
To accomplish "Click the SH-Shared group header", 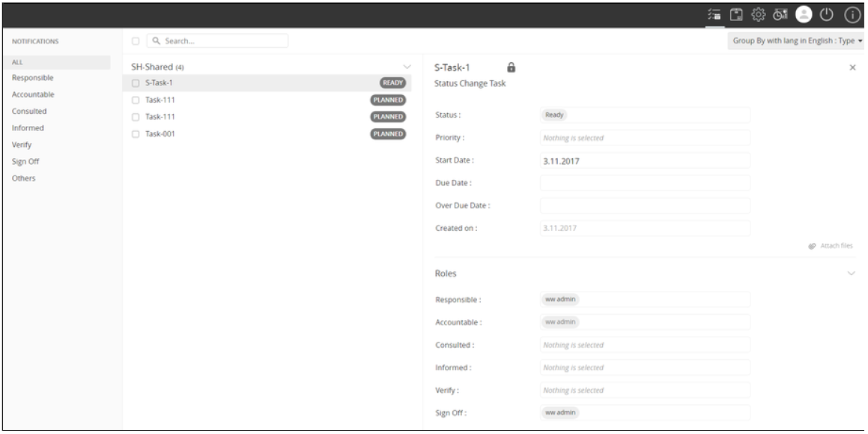I will pos(157,67).
